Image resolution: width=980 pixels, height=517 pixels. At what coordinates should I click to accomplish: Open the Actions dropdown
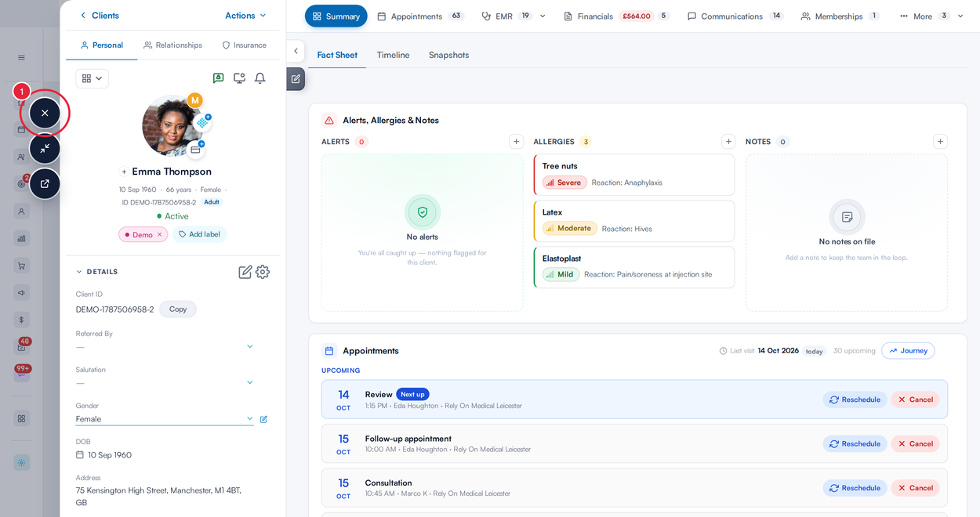coord(245,16)
